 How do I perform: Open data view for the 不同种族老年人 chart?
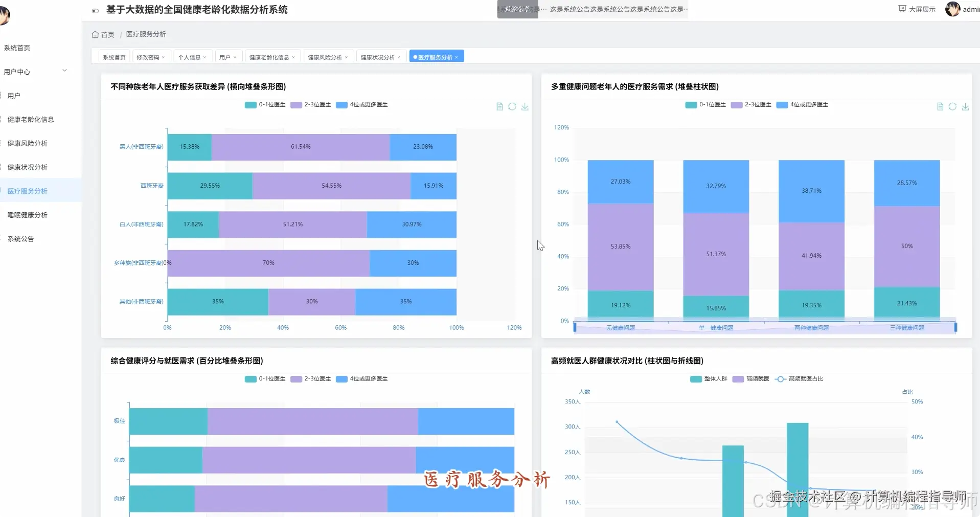pyautogui.click(x=499, y=106)
